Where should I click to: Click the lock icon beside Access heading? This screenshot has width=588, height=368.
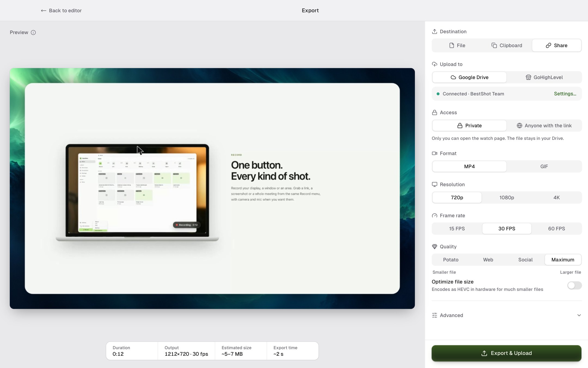[434, 113]
